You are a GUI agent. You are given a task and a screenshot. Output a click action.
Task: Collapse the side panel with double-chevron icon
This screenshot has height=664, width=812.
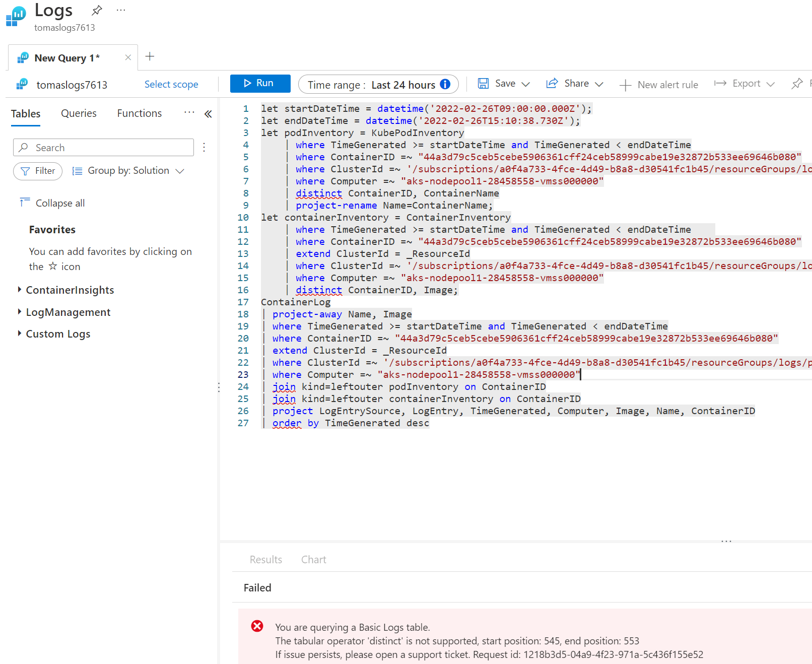(208, 114)
